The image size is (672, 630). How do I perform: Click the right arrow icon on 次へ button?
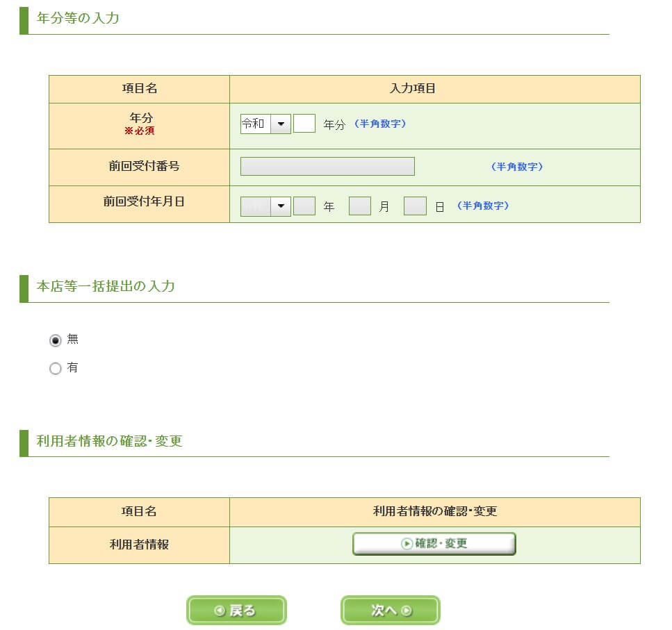pyautogui.click(x=407, y=611)
